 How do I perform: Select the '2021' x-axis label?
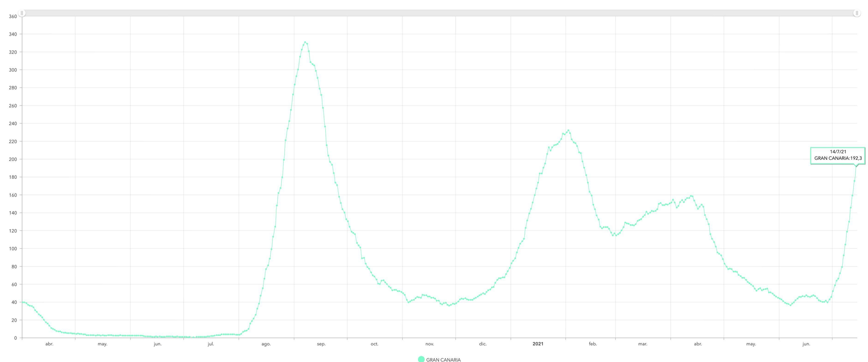pos(538,344)
